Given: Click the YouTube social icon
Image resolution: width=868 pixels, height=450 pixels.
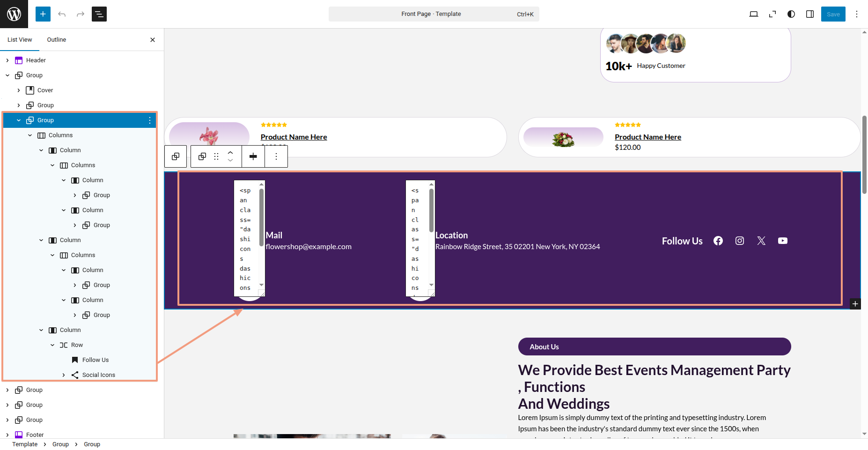Looking at the screenshot, I should pos(783,241).
